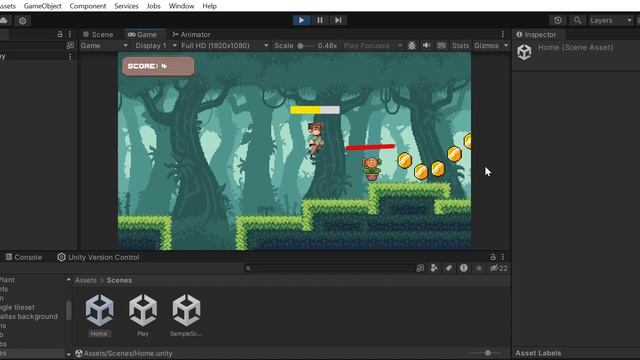Open the Jobs menu
The height and width of the screenshot is (360, 640).
153,6
